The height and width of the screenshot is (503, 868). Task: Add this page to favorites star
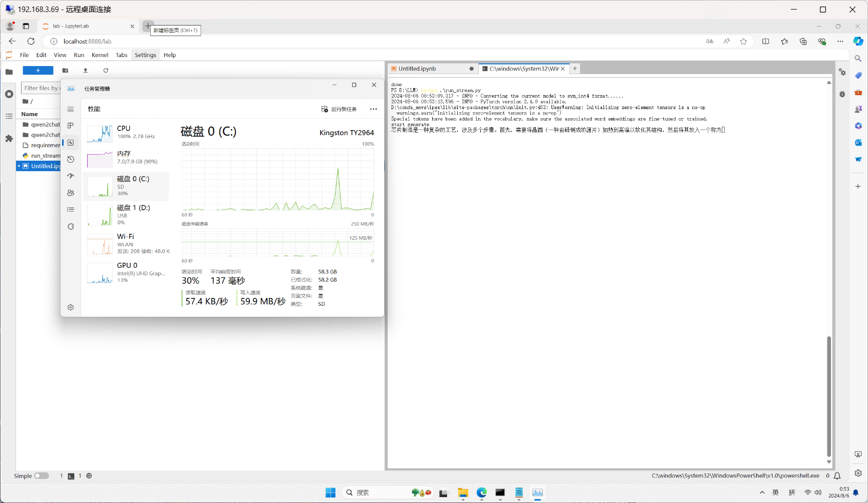[744, 42]
